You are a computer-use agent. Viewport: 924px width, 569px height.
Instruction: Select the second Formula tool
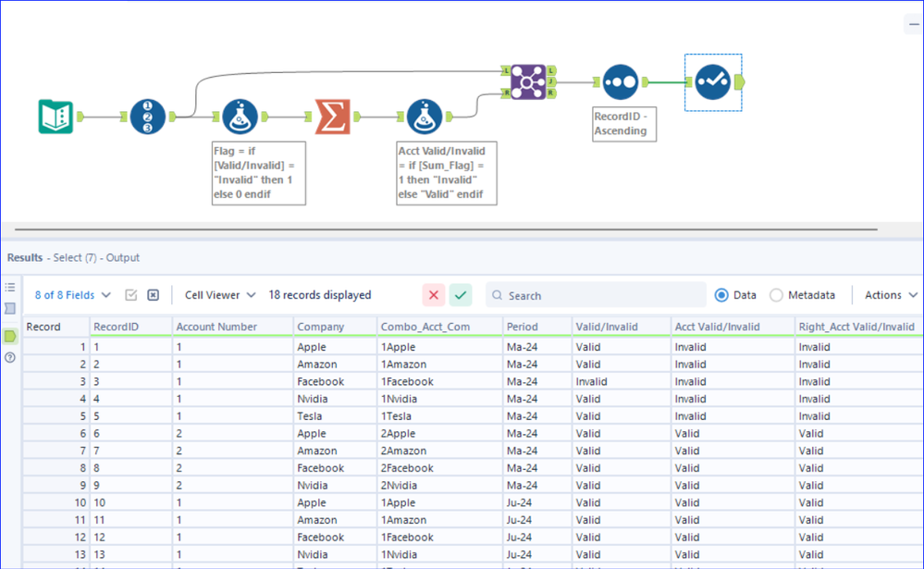point(425,117)
